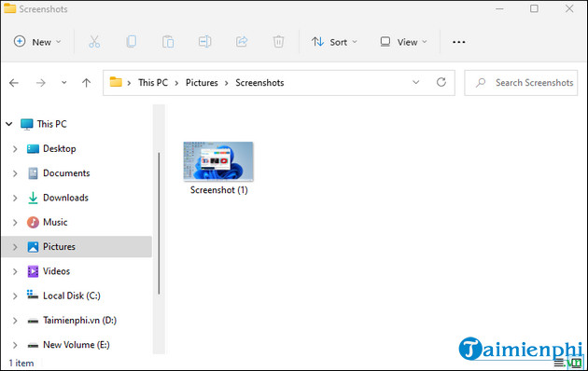Select Videos label in navigation pane
This screenshot has width=588, height=371.
(56, 271)
